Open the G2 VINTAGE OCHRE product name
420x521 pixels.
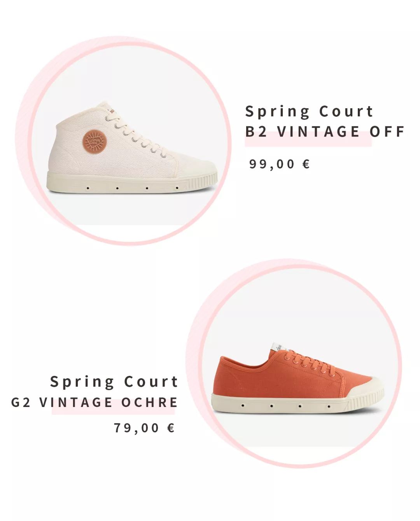[x=94, y=402]
